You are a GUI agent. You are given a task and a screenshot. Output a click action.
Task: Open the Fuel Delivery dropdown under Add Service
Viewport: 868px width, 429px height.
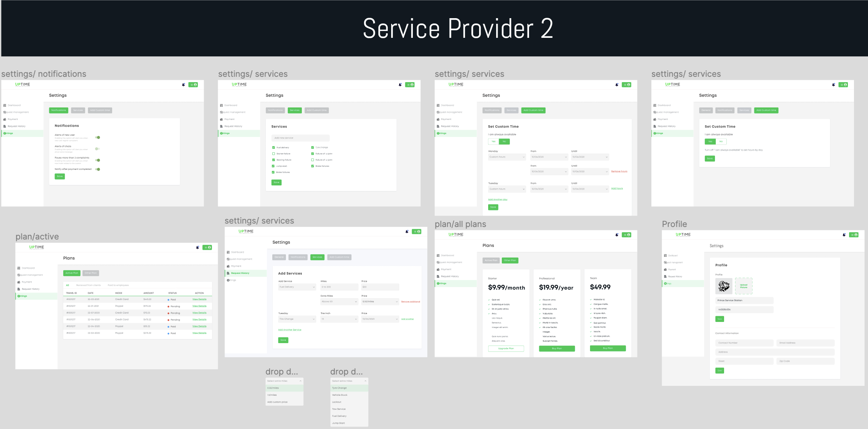pos(297,287)
